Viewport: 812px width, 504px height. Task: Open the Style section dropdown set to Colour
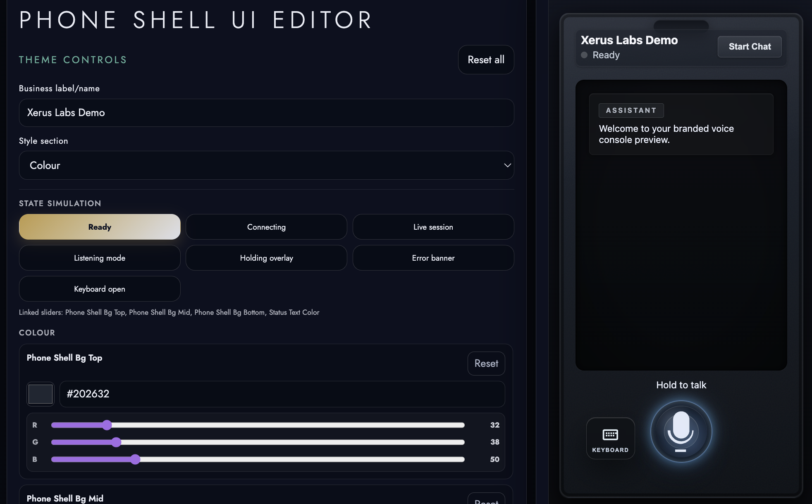click(267, 165)
